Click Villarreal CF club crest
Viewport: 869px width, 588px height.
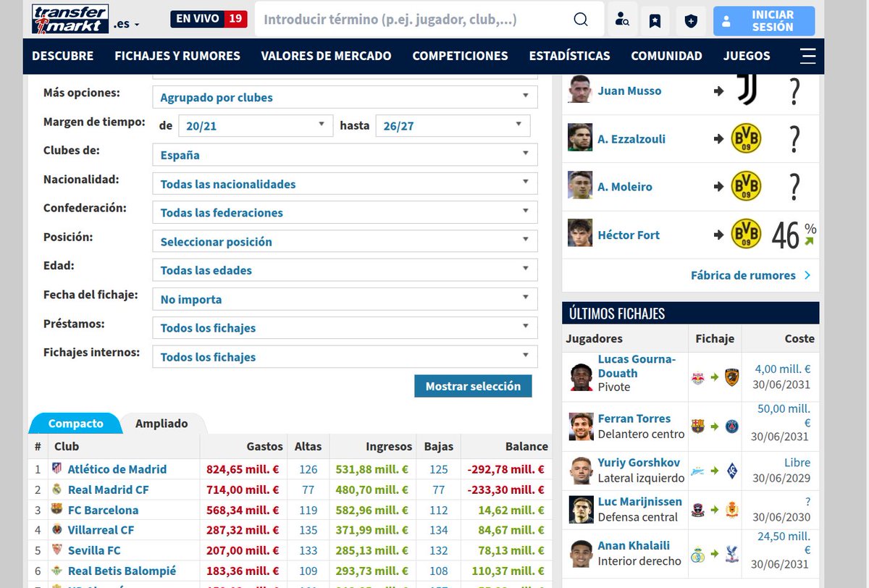tap(56, 529)
